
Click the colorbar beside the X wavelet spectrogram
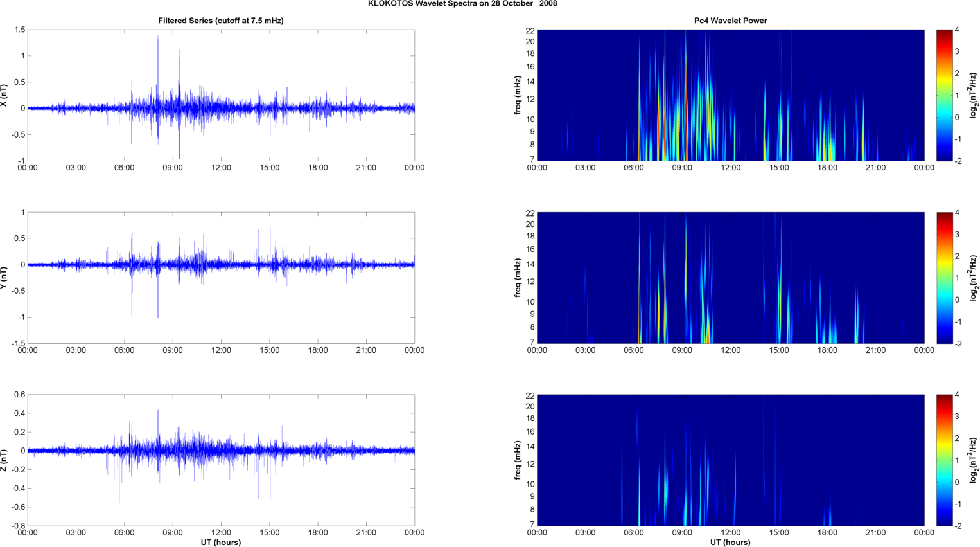[944, 95]
